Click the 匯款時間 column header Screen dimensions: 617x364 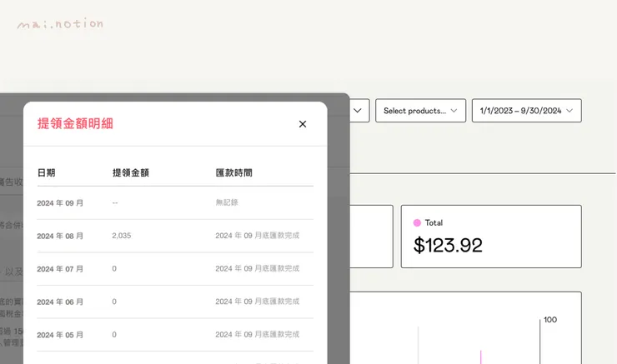[233, 172]
